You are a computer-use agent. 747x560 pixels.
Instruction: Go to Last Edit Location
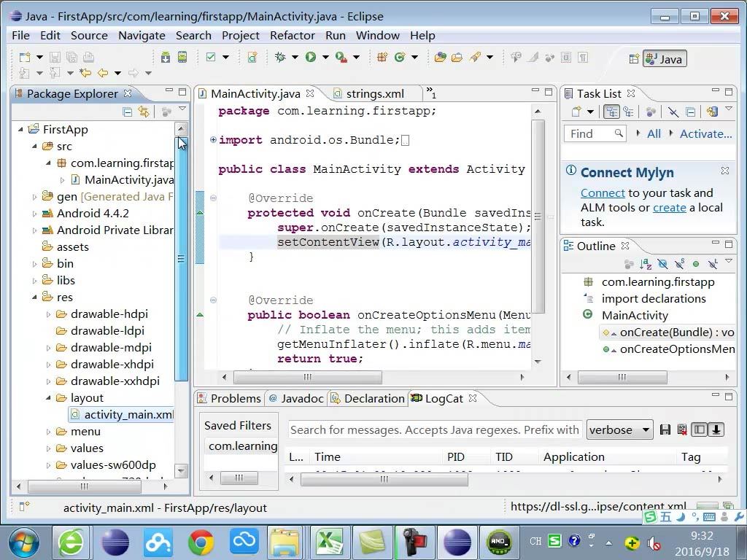point(85,73)
